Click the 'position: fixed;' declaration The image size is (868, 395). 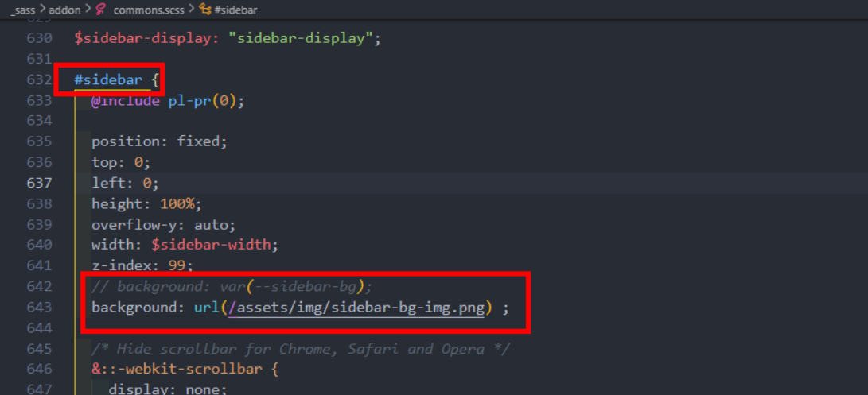click(160, 142)
